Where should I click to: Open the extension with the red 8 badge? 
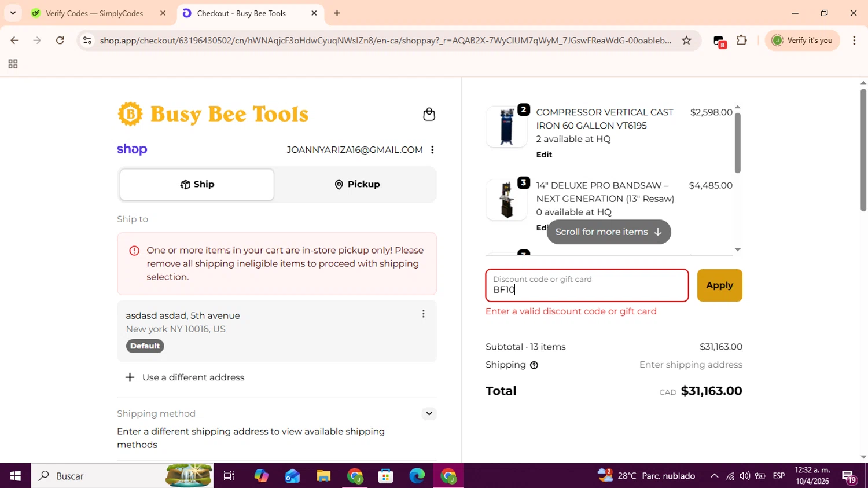tap(719, 41)
